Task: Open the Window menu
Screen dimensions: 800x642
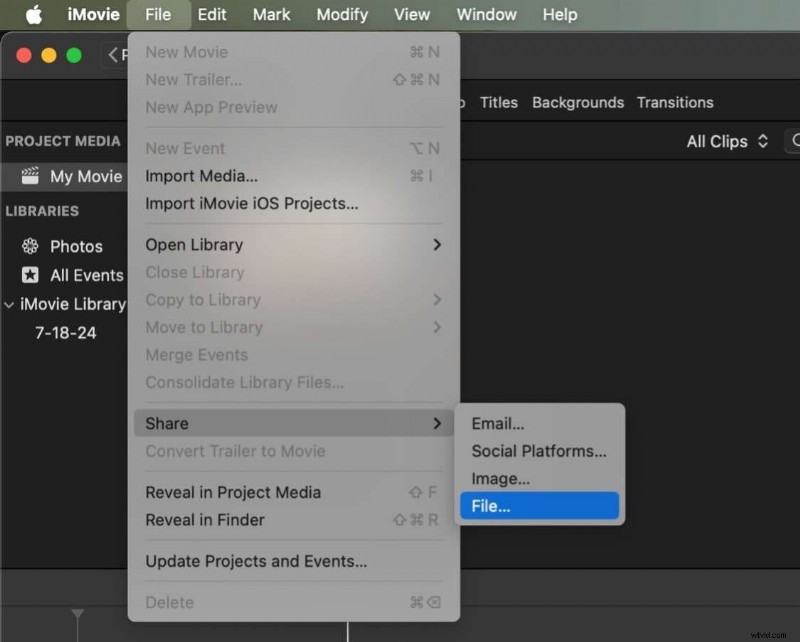Action: click(x=486, y=15)
